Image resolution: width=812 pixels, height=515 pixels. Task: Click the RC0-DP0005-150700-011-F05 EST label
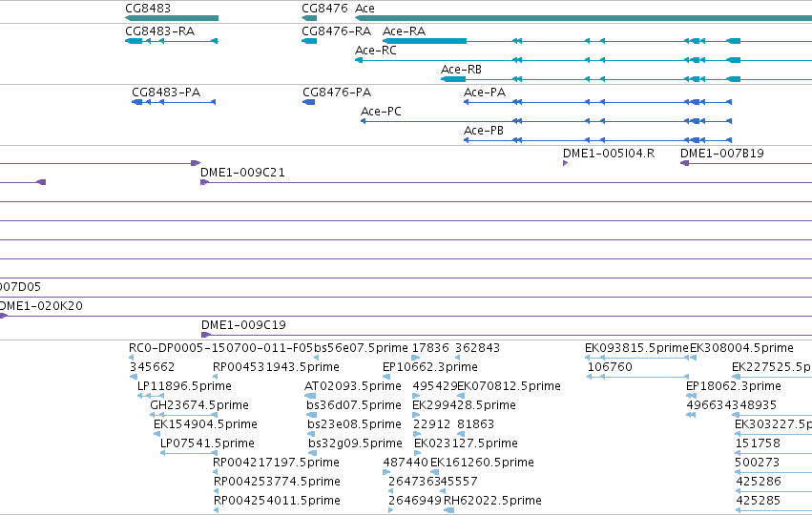click(221, 348)
